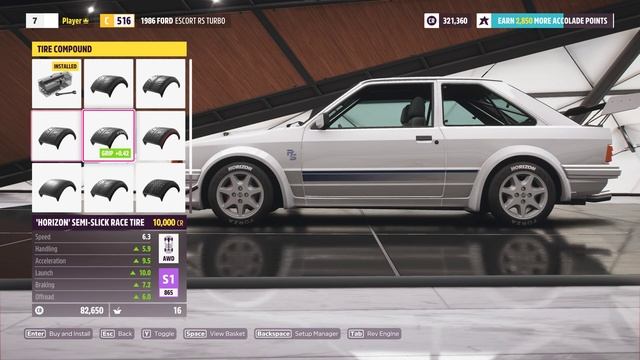The width and height of the screenshot is (640, 360).
Task: Choose the red-striped tire compound tile
Action: (x=161, y=136)
